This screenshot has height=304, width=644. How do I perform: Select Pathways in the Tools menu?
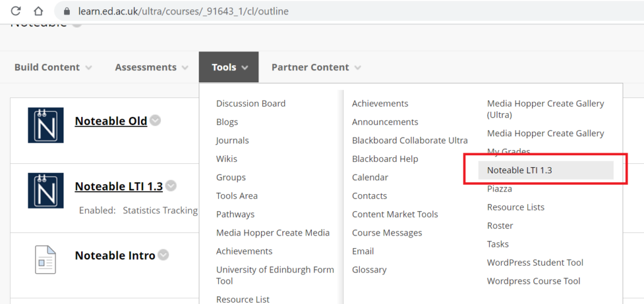[x=235, y=214]
